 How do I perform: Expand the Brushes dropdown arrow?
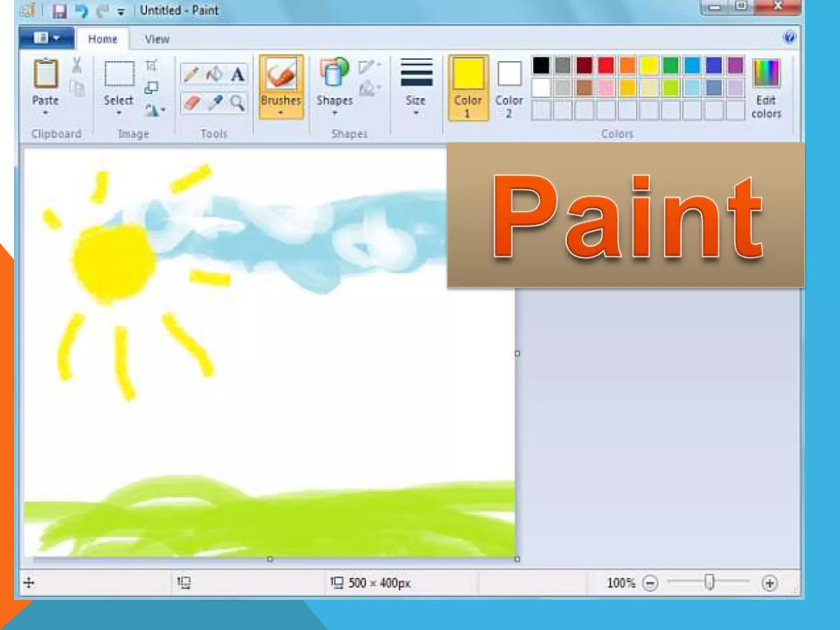(281, 112)
